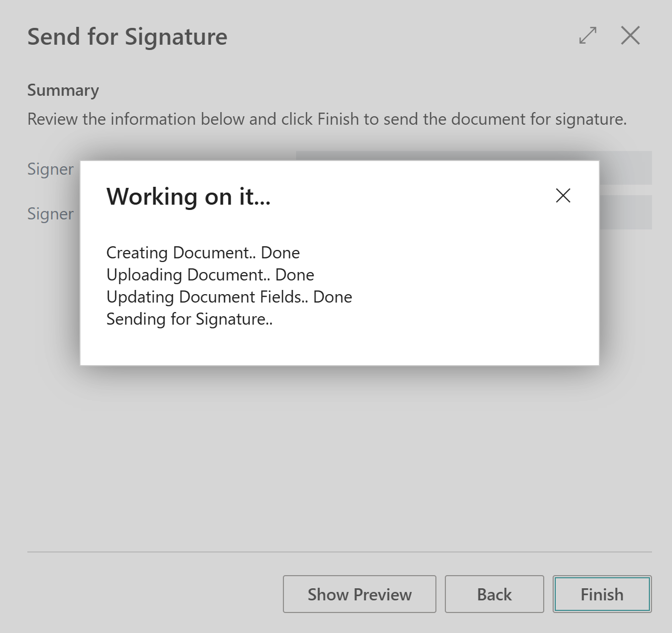Click the Creating Document.. Done status line

[x=203, y=253]
